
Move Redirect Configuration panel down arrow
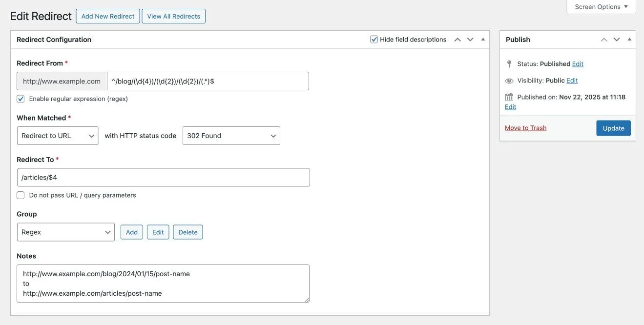click(470, 40)
